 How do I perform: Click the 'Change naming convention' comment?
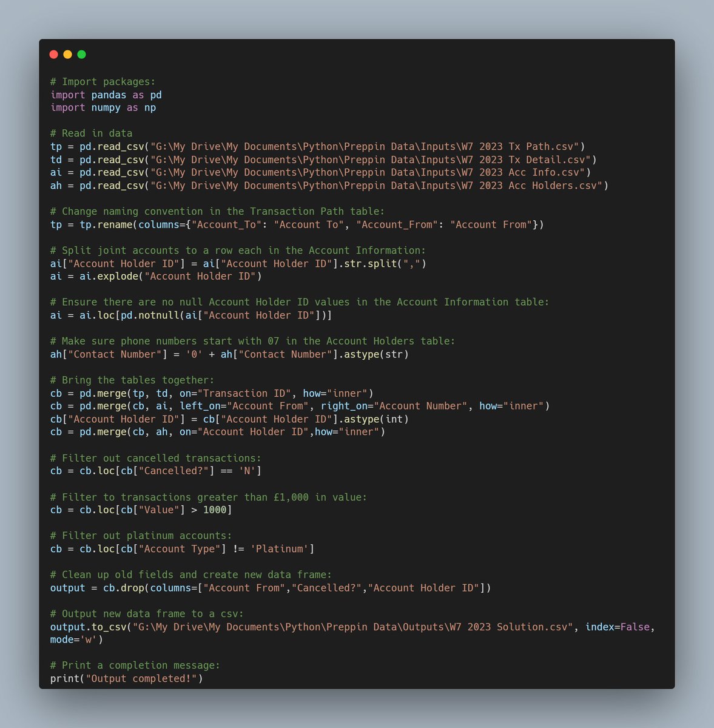tap(217, 211)
